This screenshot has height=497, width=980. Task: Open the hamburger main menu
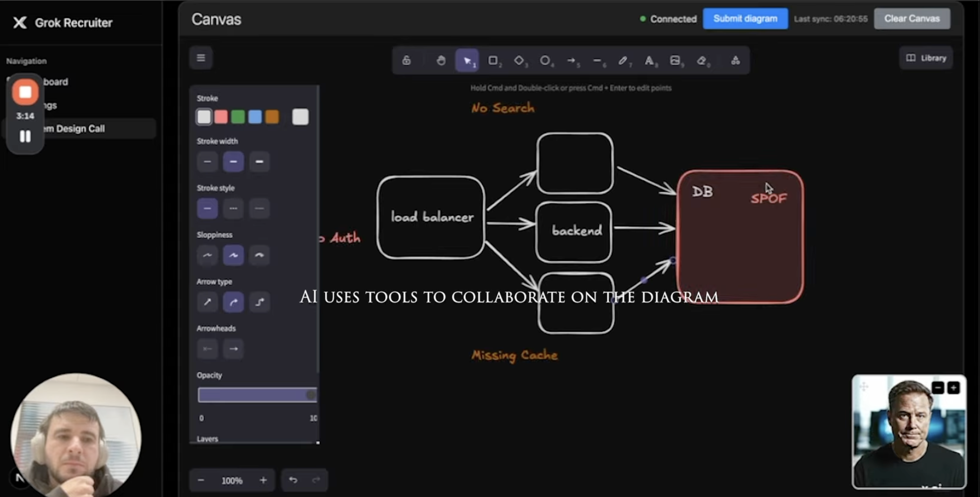(x=201, y=58)
